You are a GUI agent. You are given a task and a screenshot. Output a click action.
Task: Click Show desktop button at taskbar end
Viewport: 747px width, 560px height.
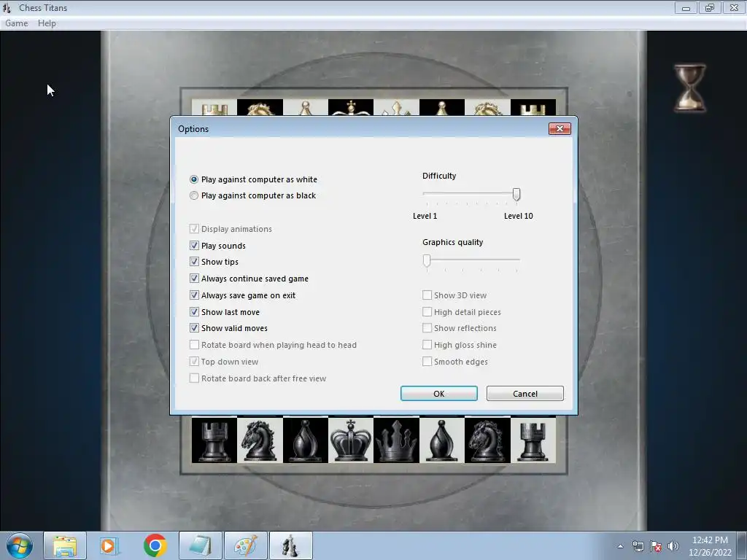tap(742, 545)
